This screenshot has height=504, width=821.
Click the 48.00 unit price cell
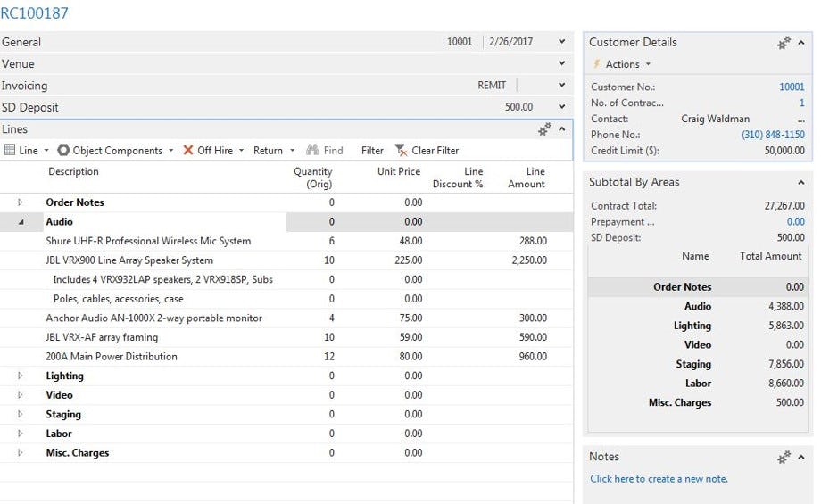(410, 241)
